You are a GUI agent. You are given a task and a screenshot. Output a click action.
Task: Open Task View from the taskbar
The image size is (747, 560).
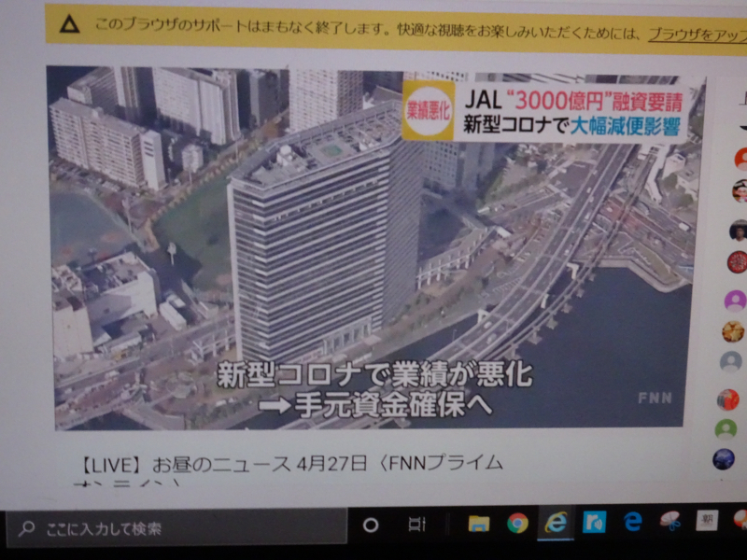click(416, 525)
